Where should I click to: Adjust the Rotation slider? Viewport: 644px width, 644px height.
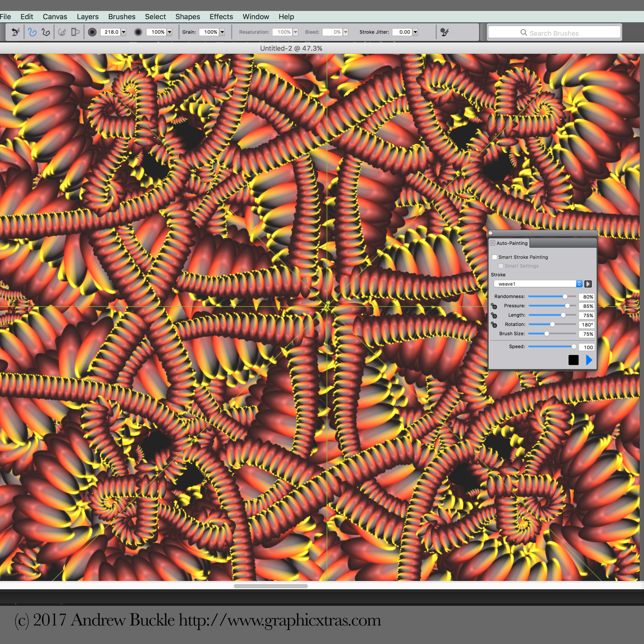(x=552, y=325)
